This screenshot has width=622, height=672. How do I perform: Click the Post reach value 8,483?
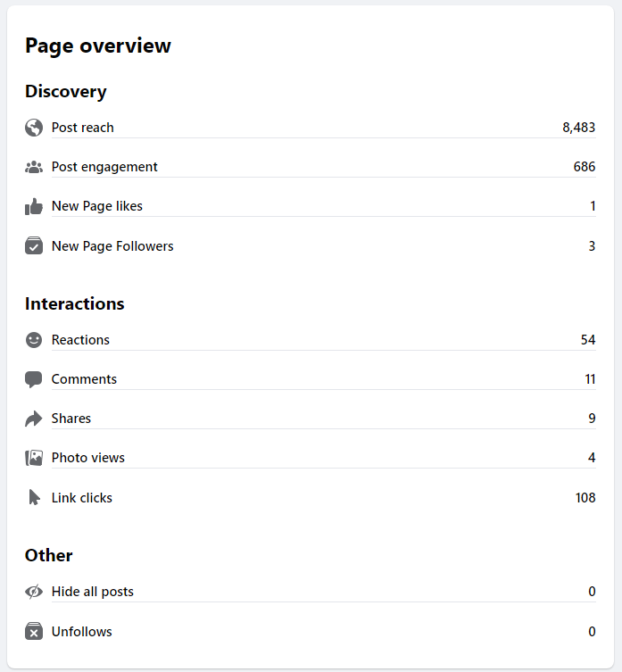tap(578, 128)
